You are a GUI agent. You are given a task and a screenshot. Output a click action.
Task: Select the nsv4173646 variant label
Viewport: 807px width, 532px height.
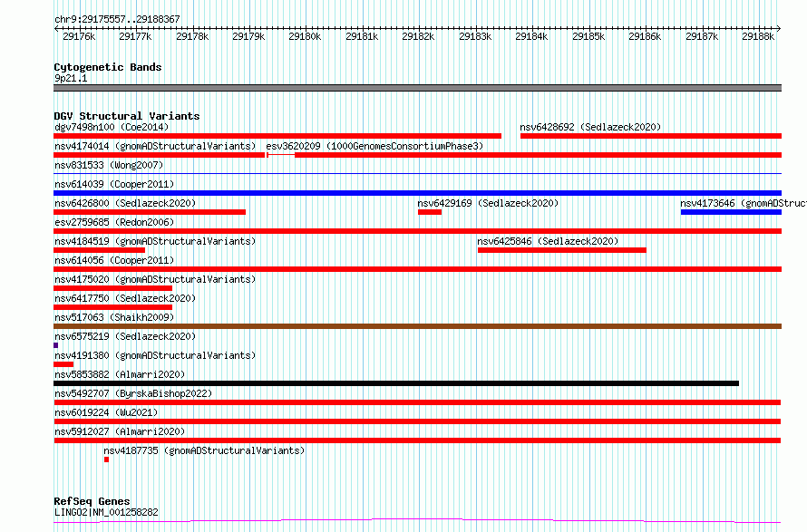pyautogui.click(x=744, y=203)
